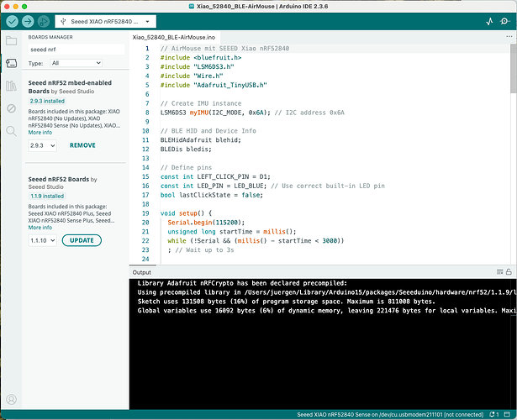Open the 1.1.10 version dropdown
This screenshot has width=517, height=420.
tap(43, 240)
